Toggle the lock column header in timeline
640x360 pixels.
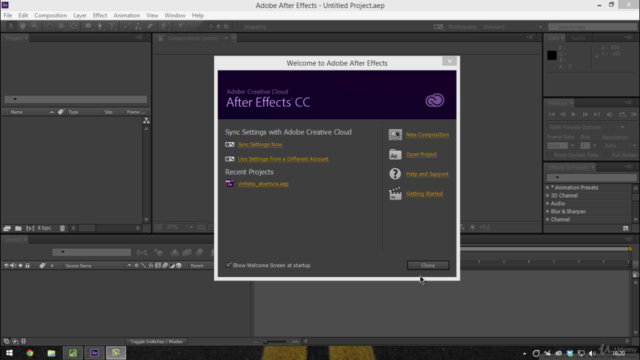27,265
